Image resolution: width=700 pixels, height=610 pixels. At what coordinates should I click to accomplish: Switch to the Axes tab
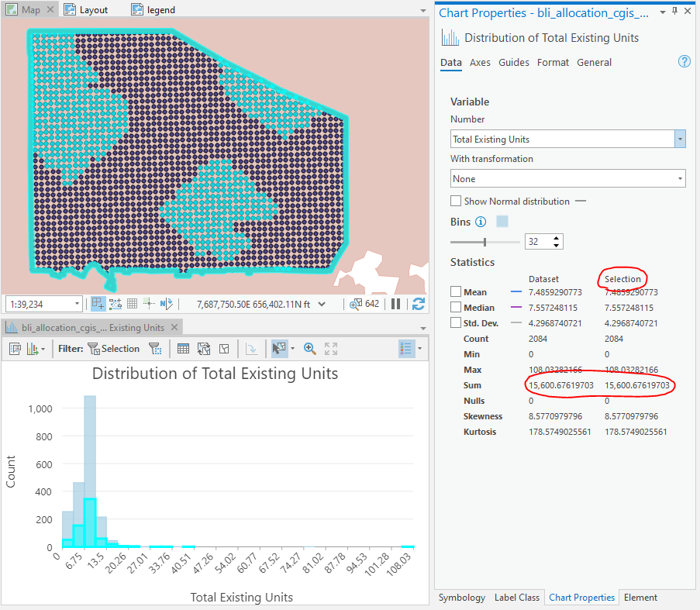[480, 63]
